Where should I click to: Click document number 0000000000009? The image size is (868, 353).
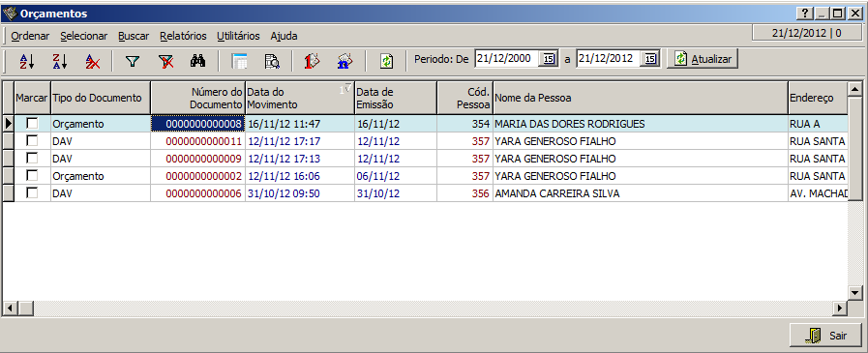(x=197, y=159)
